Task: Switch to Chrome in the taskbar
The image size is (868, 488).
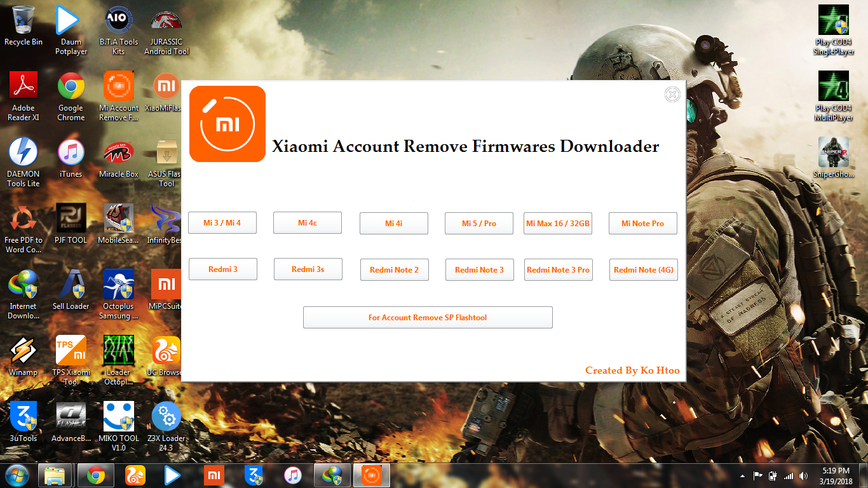Action: coord(96,475)
